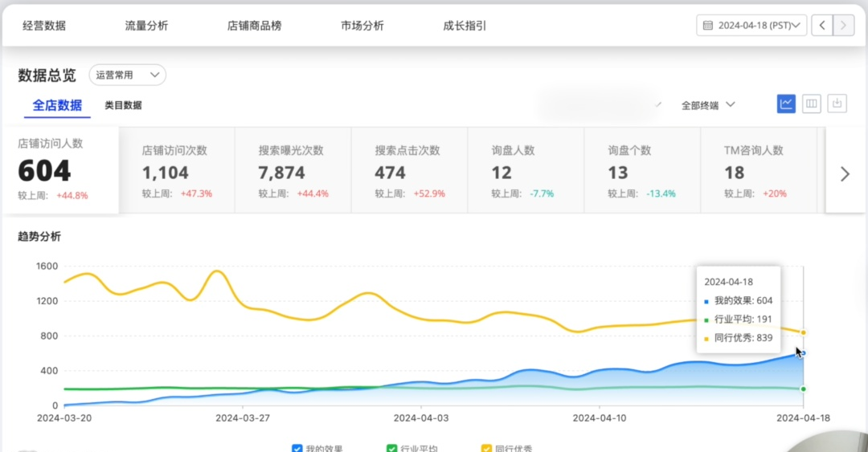Viewport: 868px width, 452px height.
Task: Go to previous date with left arrow
Action: pos(822,26)
